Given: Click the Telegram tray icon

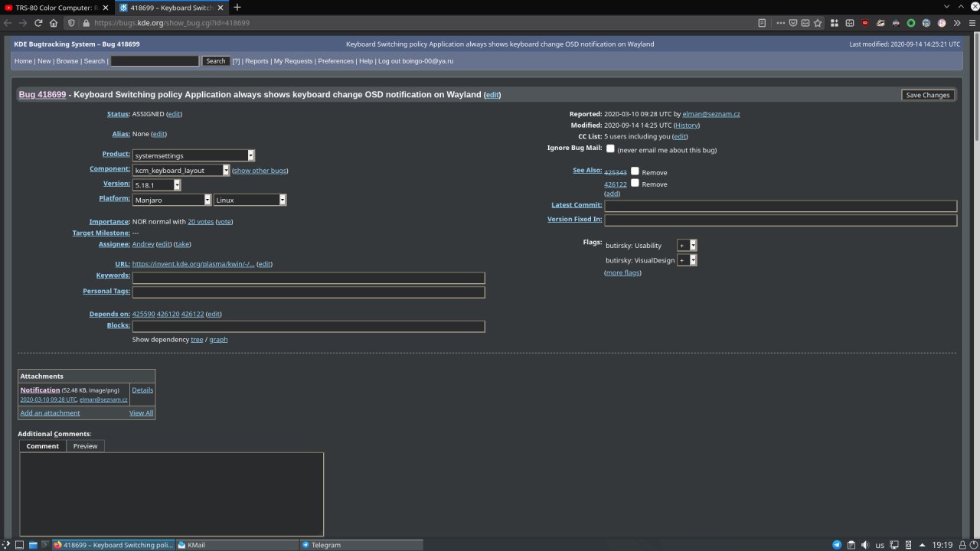Looking at the screenshot, I should click(837, 545).
